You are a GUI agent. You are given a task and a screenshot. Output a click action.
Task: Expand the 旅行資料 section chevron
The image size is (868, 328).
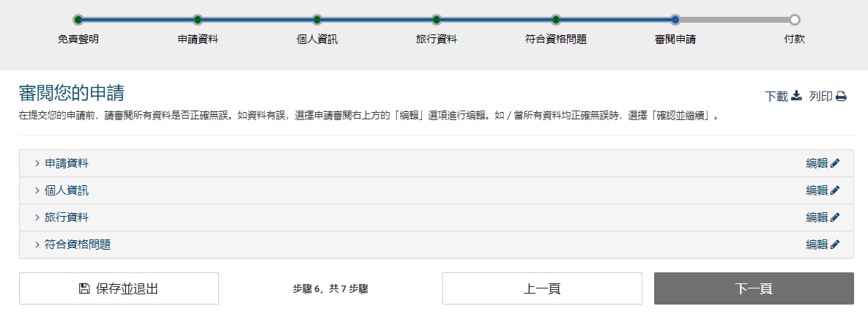(x=37, y=217)
